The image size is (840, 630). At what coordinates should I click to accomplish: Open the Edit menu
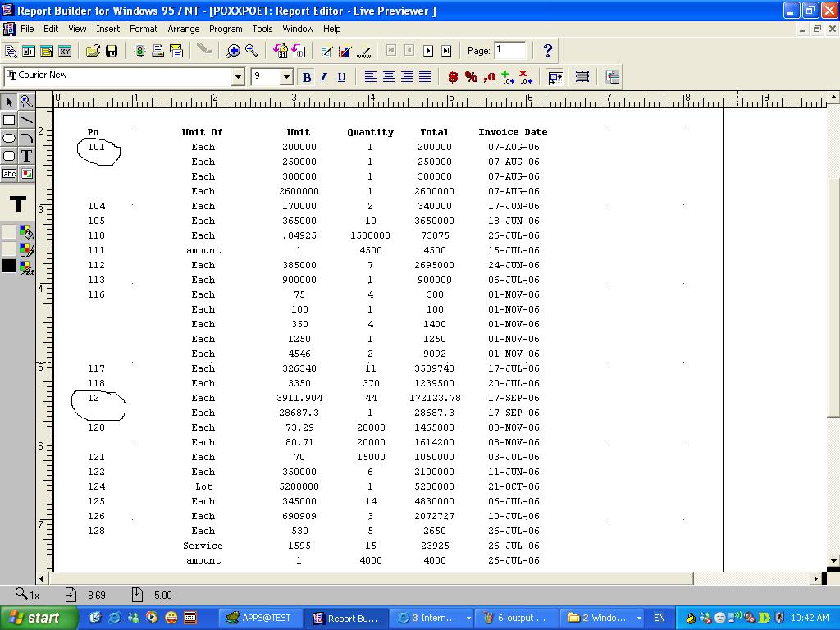click(51, 29)
